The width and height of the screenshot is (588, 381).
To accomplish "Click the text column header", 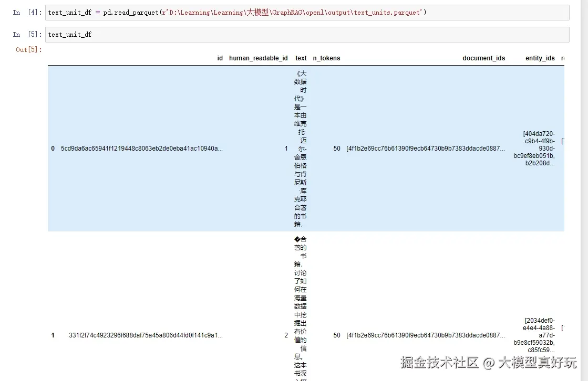I will tap(301, 58).
